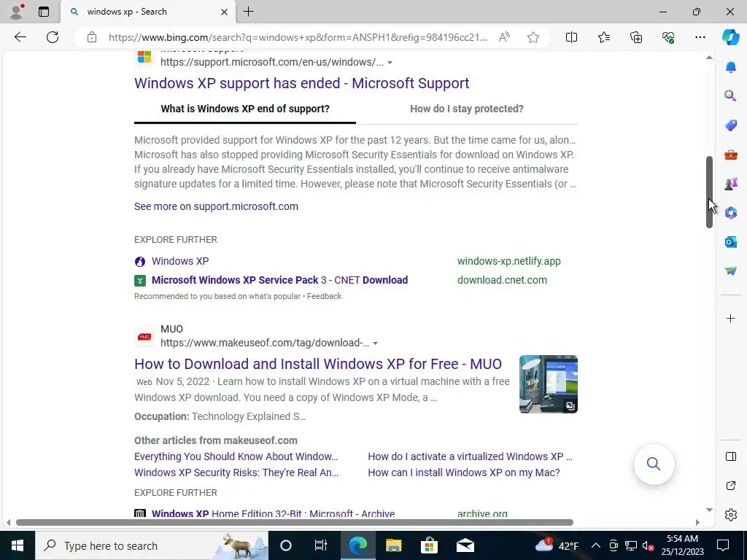This screenshot has width=747, height=560.
Task: Expand makeuseof.com URL dropdown arrow
Action: (x=375, y=343)
